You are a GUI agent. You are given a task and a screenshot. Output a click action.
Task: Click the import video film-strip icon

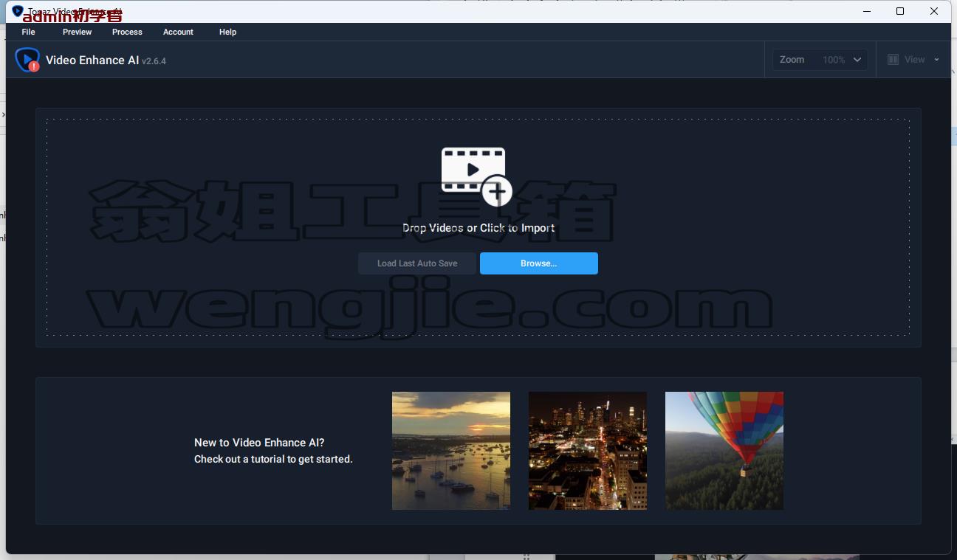(x=477, y=176)
